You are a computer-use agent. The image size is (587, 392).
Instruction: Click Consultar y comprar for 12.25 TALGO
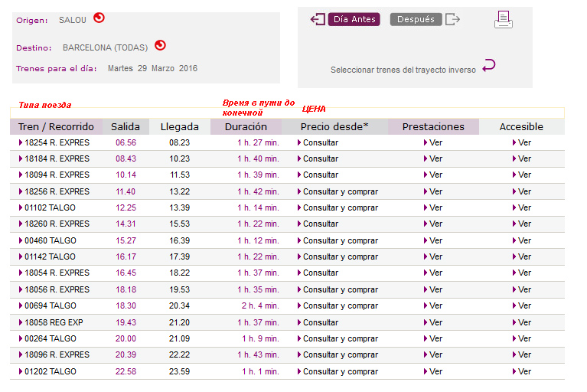coord(338,207)
